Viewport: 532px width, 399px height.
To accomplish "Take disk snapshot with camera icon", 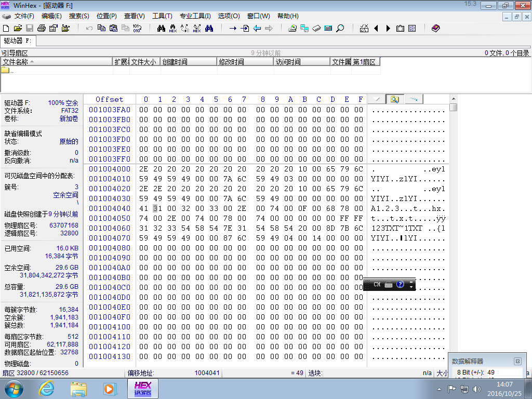I will [x=400, y=28].
